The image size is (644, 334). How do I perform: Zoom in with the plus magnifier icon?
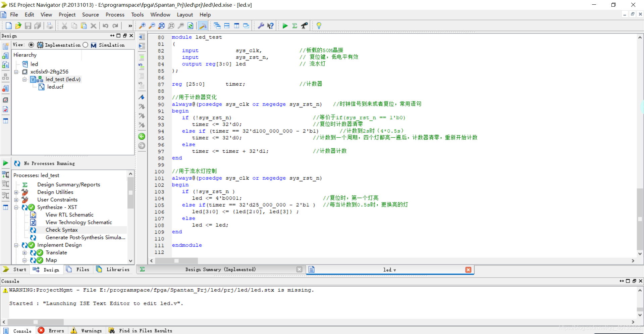(142, 26)
